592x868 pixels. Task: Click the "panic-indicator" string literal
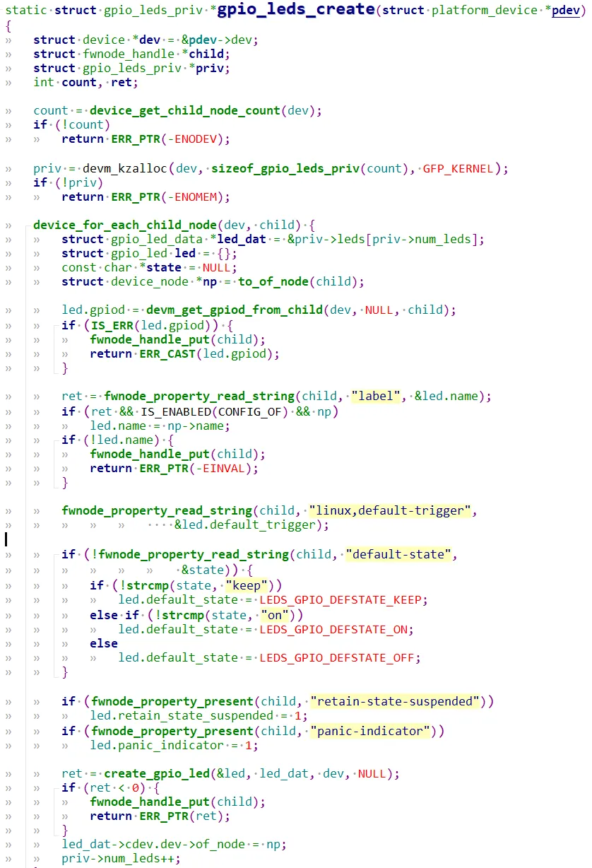[369, 731]
